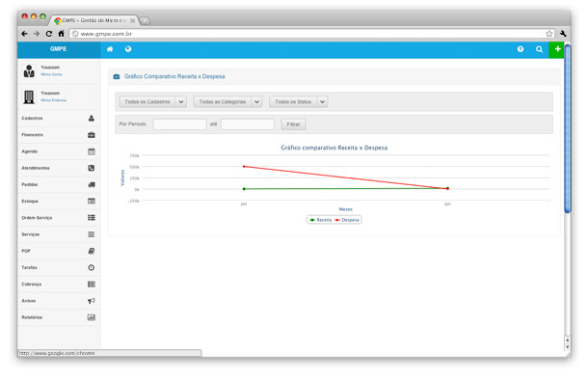Viewport: 588px width, 381px height.
Task: Click the briefcase icon beside chart title
Action: click(117, 76)
